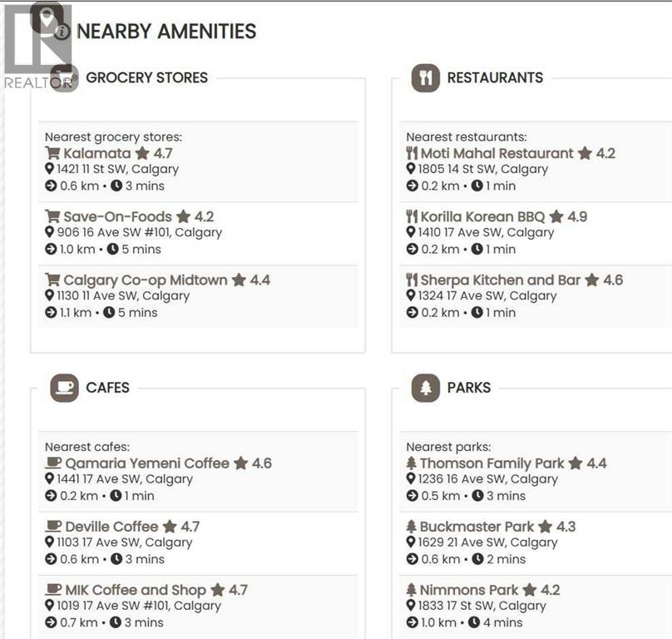The height and width of the screenshot is (639, 672).
Task: Click Sherpa Kitchen and Bar
Action: click(500, 280)
